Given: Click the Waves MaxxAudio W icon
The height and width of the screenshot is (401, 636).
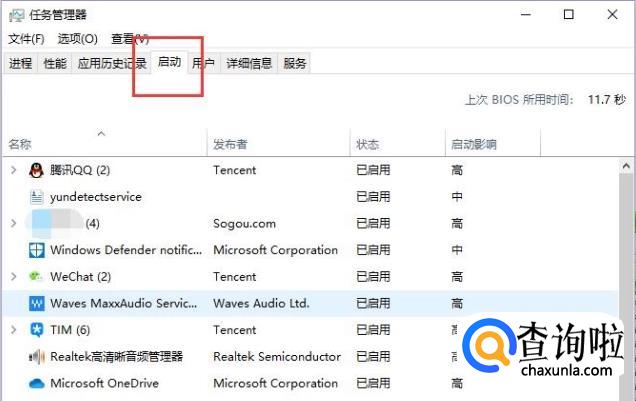Looking at the screenshot, I should tap(37, 303).
